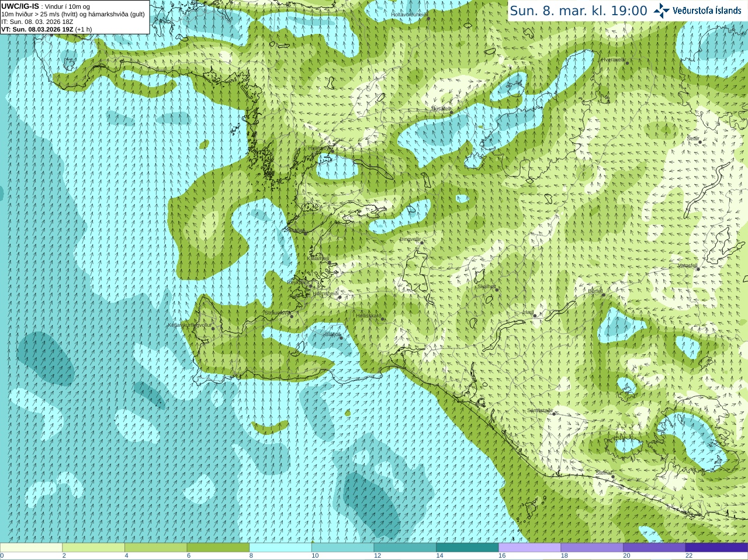This screenshot has width=748, height=560.
Task: Click the legend scale value 8
Action: [x=251, y=556]
